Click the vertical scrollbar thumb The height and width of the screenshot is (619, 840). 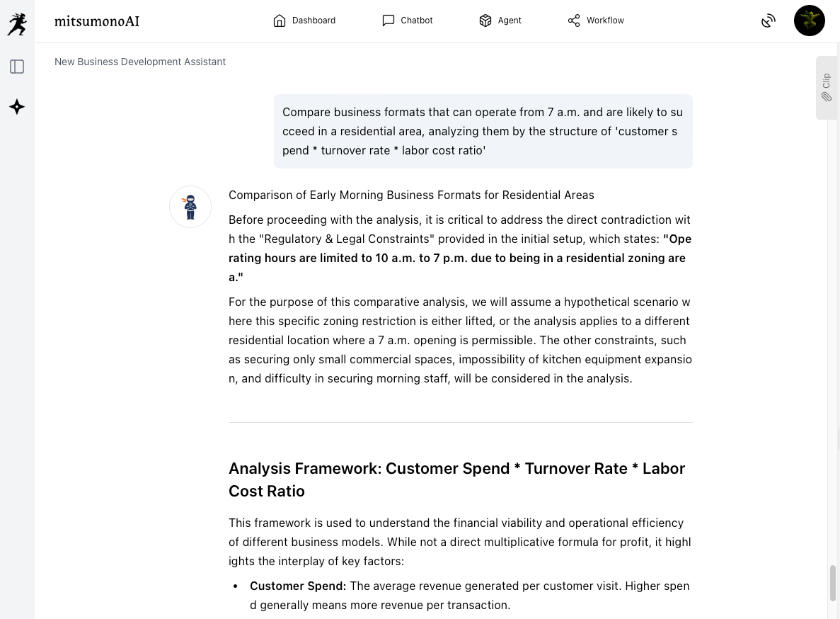[833, 583]
